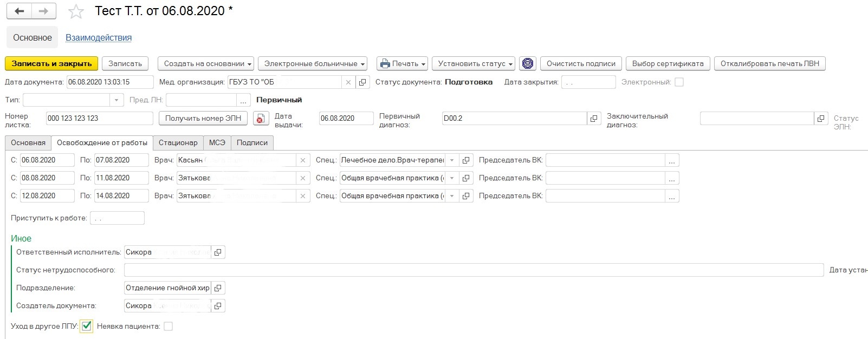Click the red cancel icon beside Получить номер ЭПН
Screen dimensions: 868x339
point(261,119)
